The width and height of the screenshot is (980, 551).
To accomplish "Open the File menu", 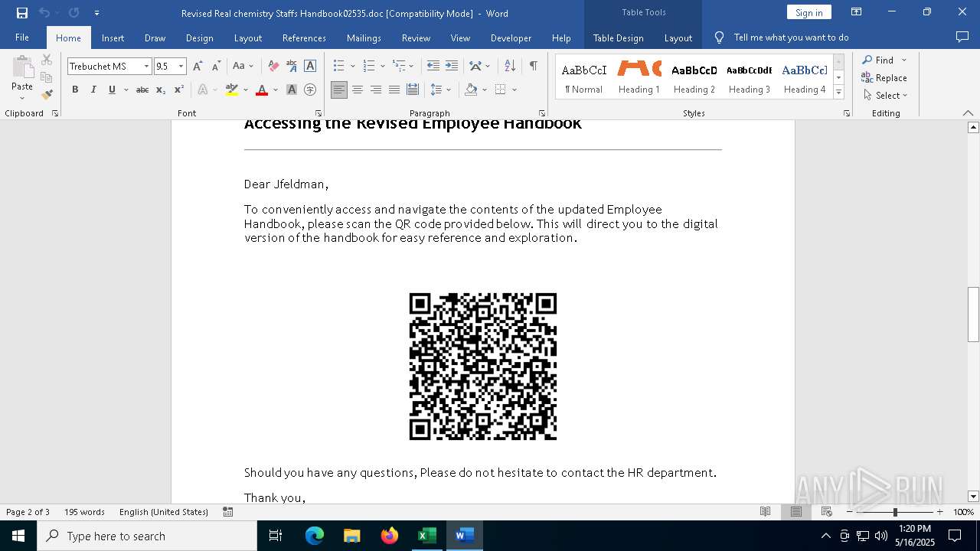I will pos(22,37).
